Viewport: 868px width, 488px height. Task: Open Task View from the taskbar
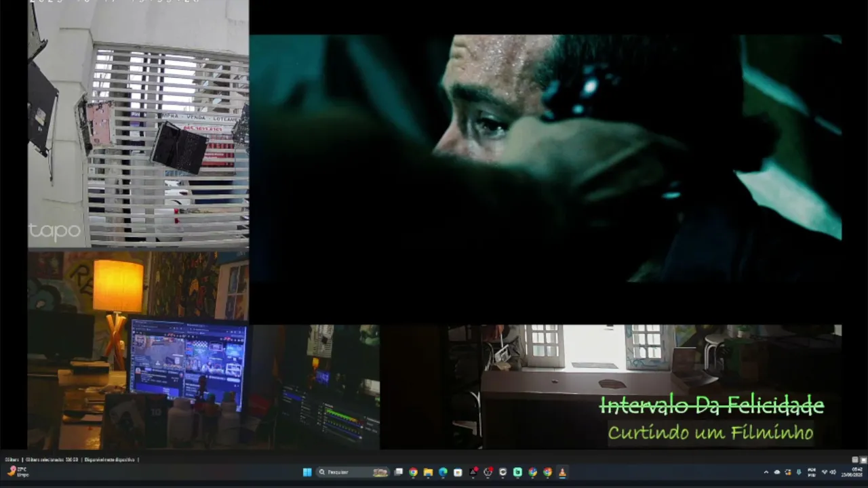pyautogui.click(x=399, y=472)
